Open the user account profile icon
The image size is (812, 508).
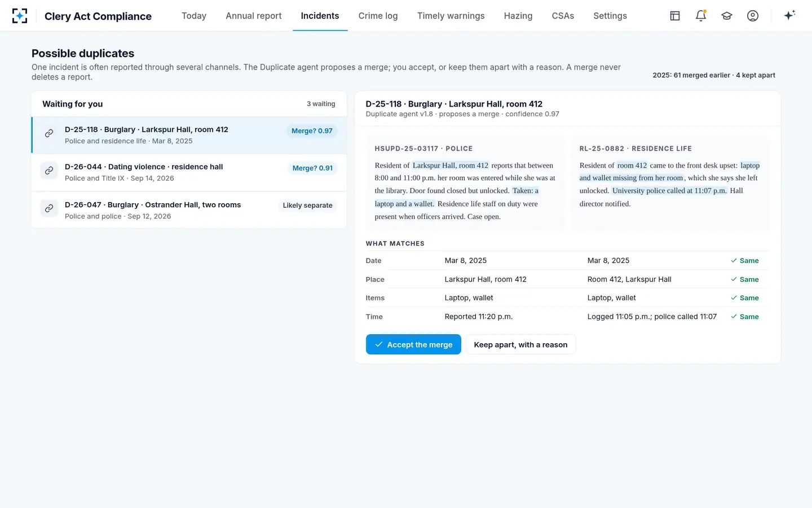pyautogui.click(x=753, y=16)
